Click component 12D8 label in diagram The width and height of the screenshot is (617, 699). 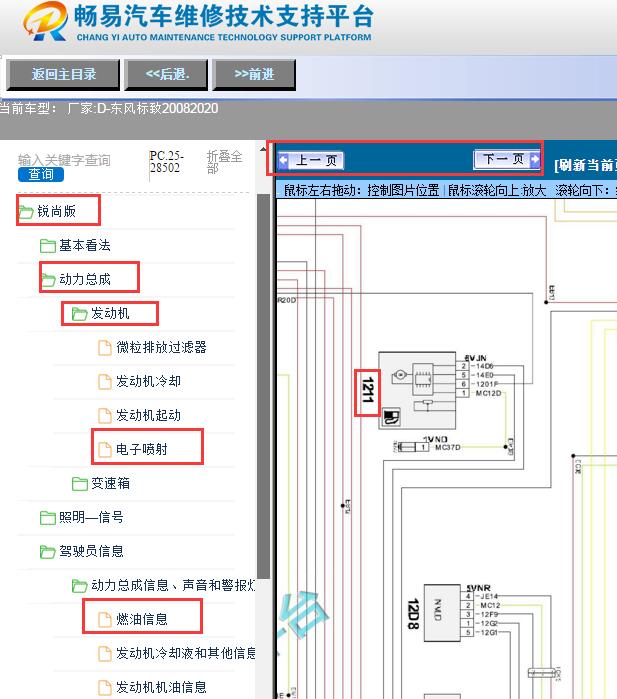point(413,613)
